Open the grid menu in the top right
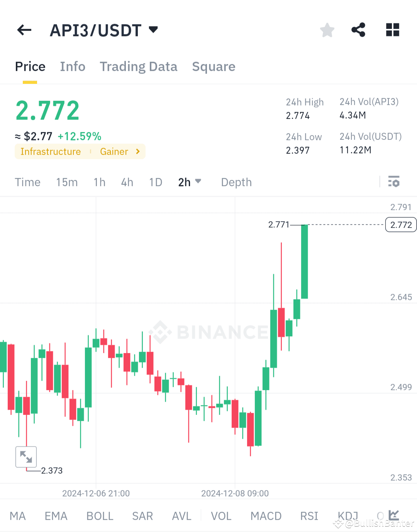 [x=392, y=30]
